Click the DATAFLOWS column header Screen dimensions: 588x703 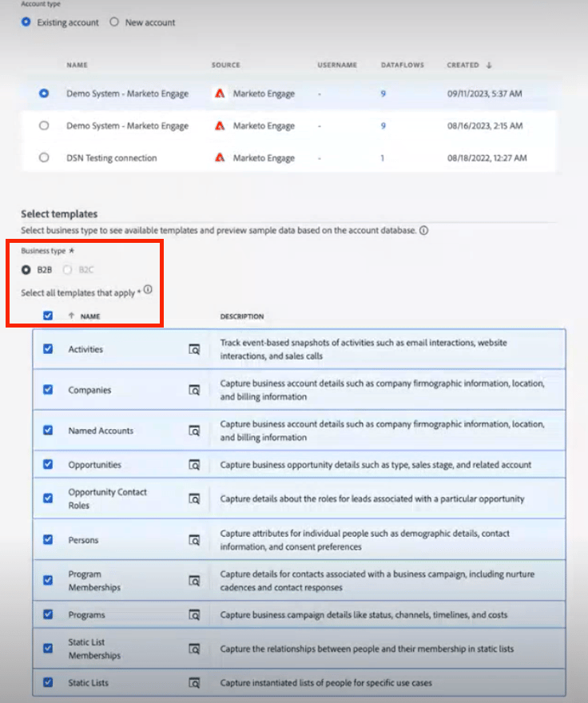(403, 65)
